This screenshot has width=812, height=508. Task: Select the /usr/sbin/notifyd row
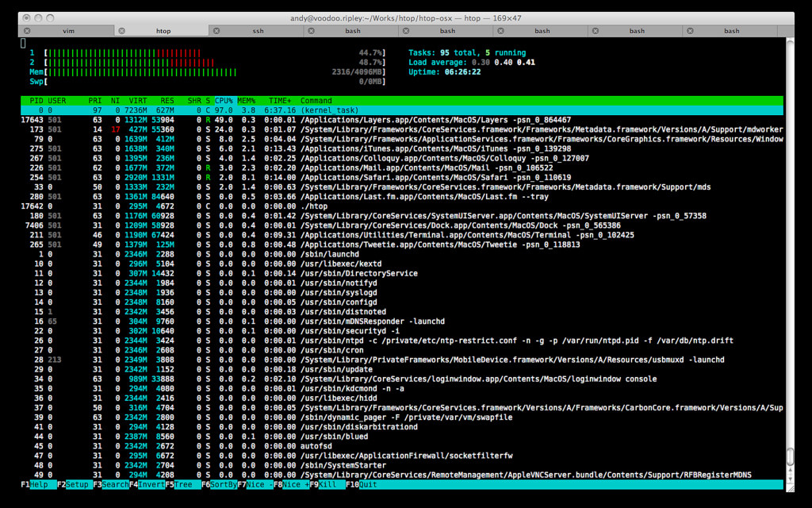coord(402,283)
